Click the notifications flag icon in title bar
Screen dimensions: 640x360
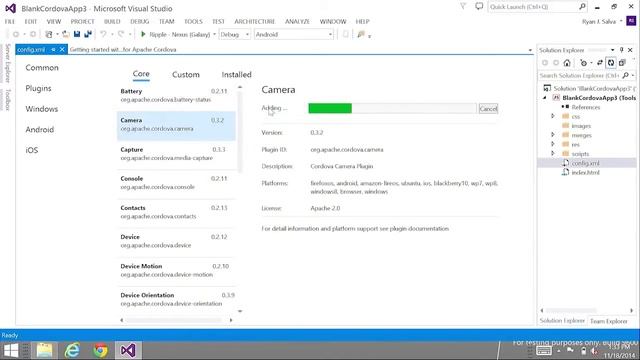[x=463, y=7]
